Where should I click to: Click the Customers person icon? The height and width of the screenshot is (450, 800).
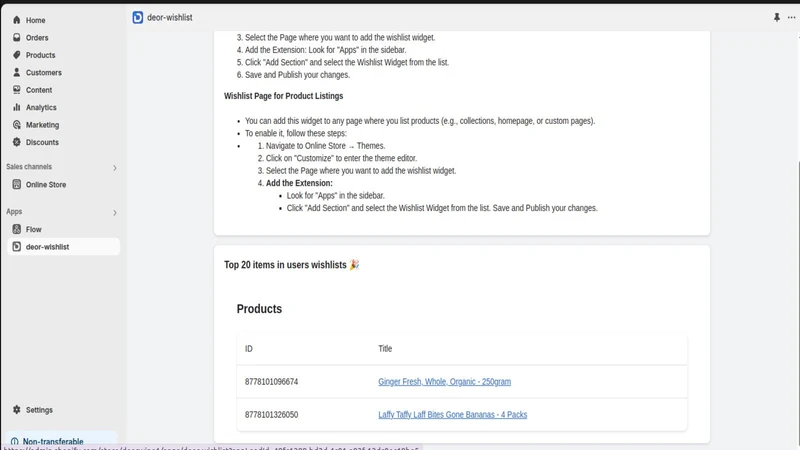pyautogui.click(x=17, y=72)
